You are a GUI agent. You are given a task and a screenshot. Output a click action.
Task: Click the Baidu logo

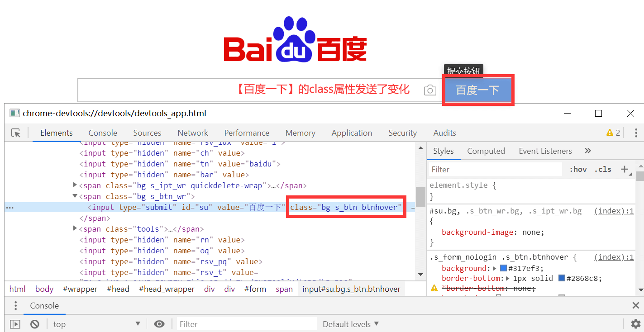[295, 39]
